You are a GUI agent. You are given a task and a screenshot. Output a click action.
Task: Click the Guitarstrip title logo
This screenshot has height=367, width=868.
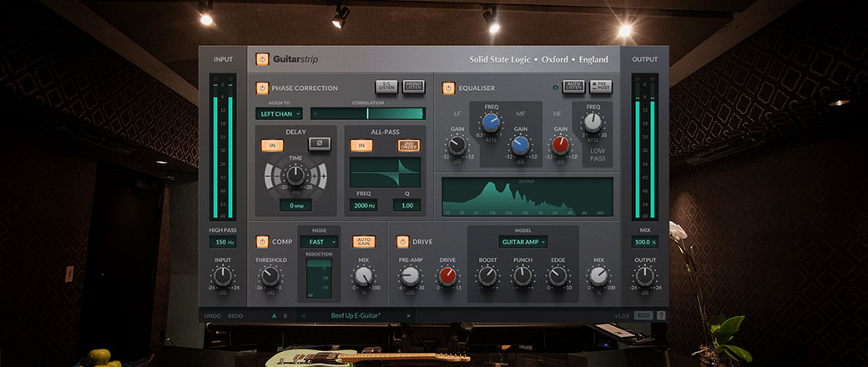pyautogui.click(x=295, y=60)
